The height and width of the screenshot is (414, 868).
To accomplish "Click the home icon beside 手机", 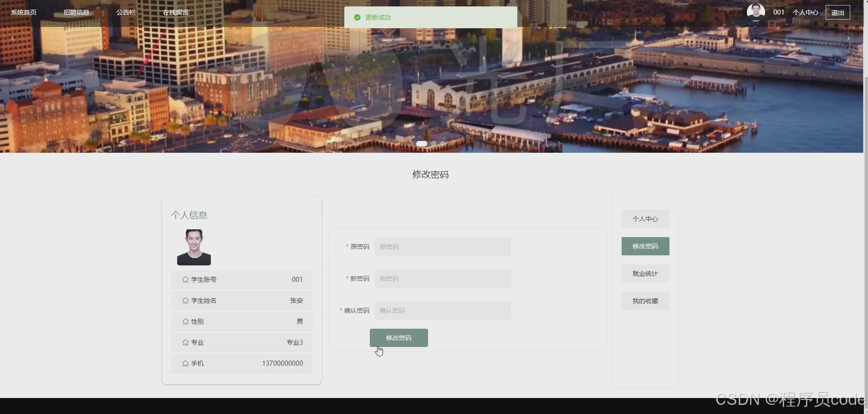I will pos(185,363).
